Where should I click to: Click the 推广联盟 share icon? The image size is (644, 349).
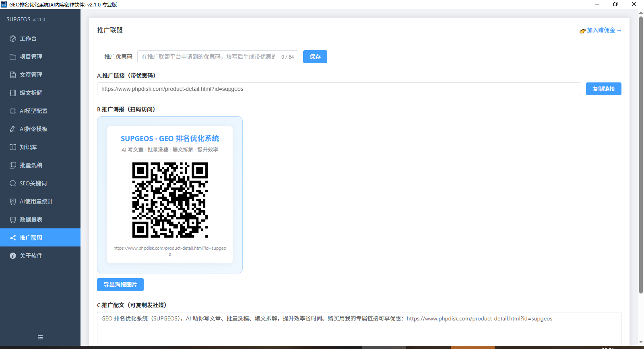13,238
